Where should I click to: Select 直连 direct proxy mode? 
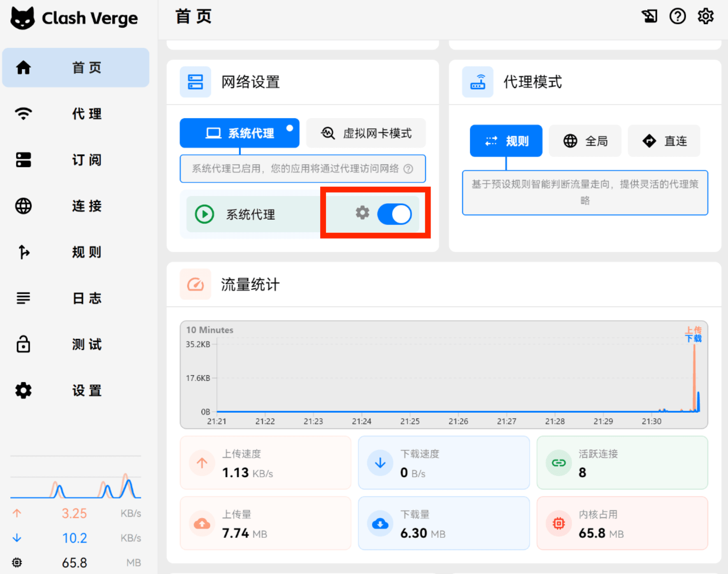(664, 141)
